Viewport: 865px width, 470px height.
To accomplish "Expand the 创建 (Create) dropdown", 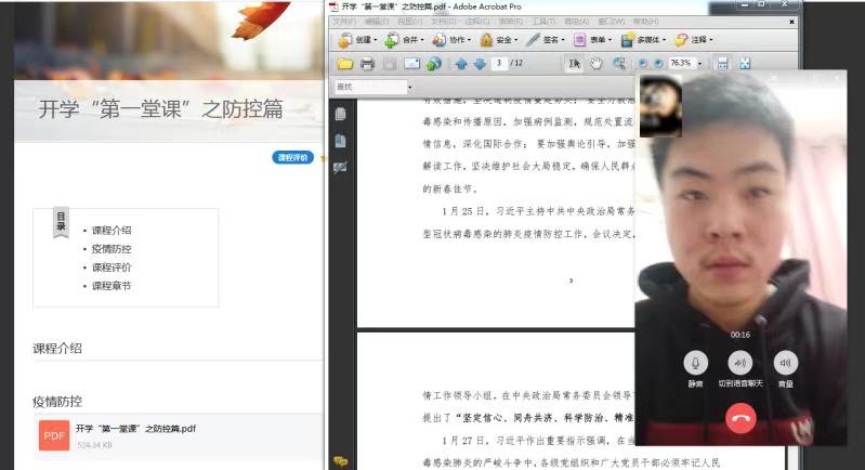I will pos(358,41).
